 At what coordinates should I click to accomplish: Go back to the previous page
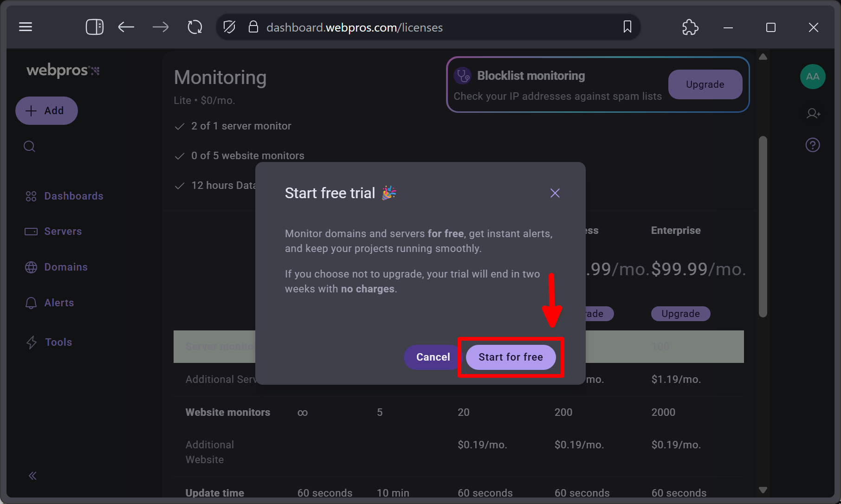pyautogui.click(x=126, y=27)
